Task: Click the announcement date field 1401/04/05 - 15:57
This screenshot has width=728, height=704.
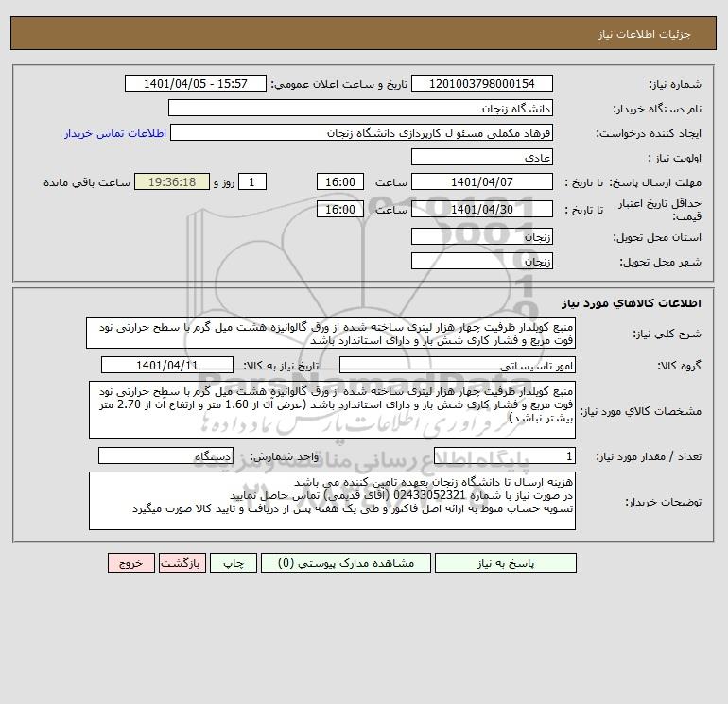Action: point(196,83)
